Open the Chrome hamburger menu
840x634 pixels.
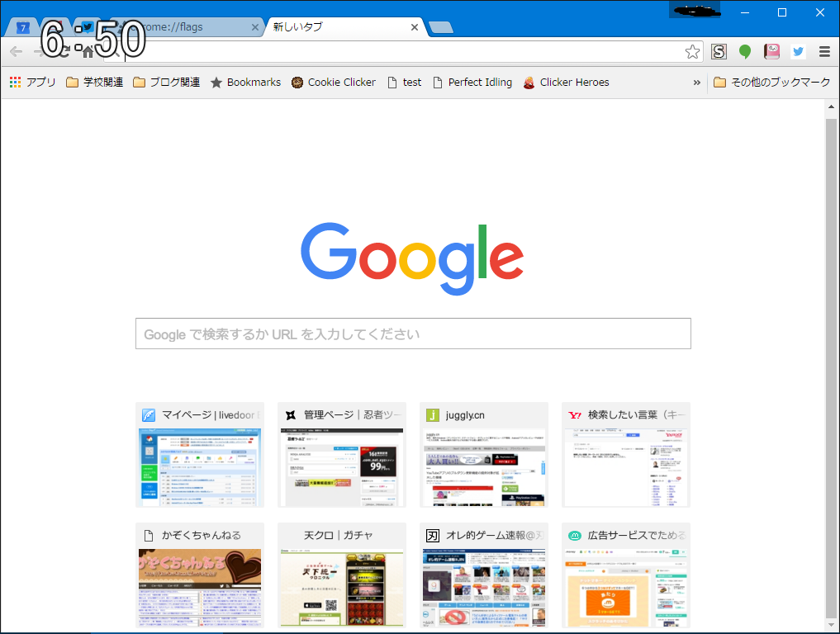coord(824,51)
